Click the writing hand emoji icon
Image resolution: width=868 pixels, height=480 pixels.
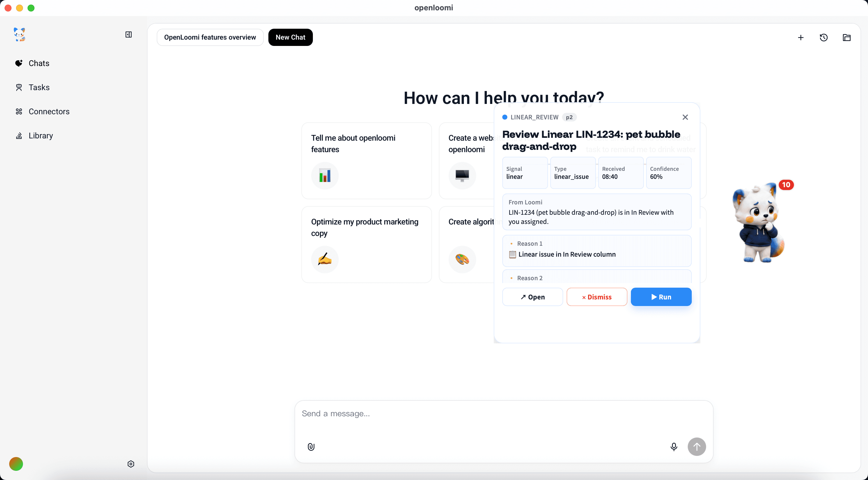click(325, 259)
